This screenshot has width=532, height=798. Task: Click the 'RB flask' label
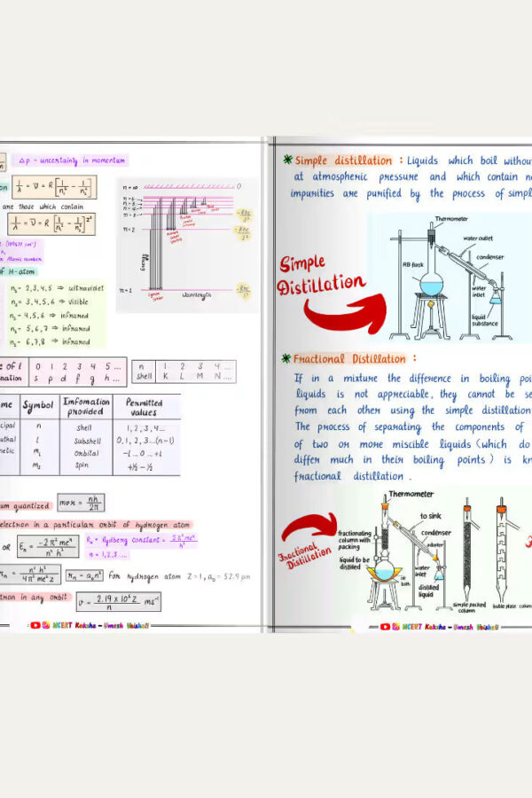[413, 264]
